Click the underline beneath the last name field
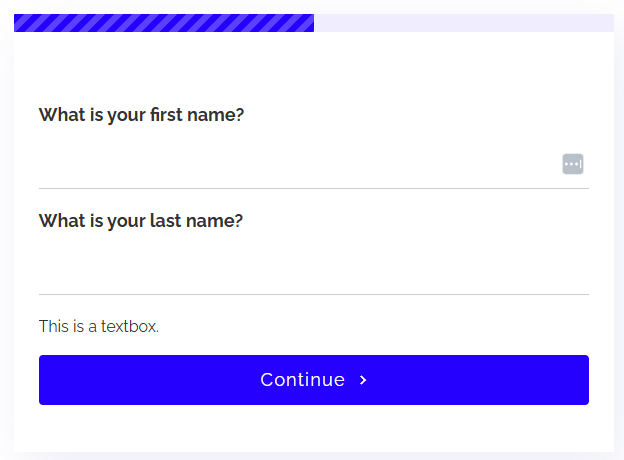624x460 pixels. pyautogui.click(x=314, y=294)
